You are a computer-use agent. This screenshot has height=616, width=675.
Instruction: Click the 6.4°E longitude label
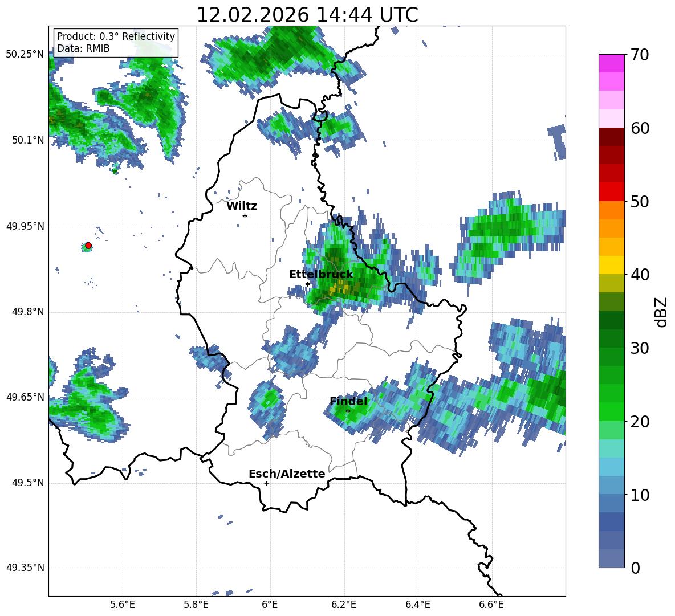[x=417, y=605]
